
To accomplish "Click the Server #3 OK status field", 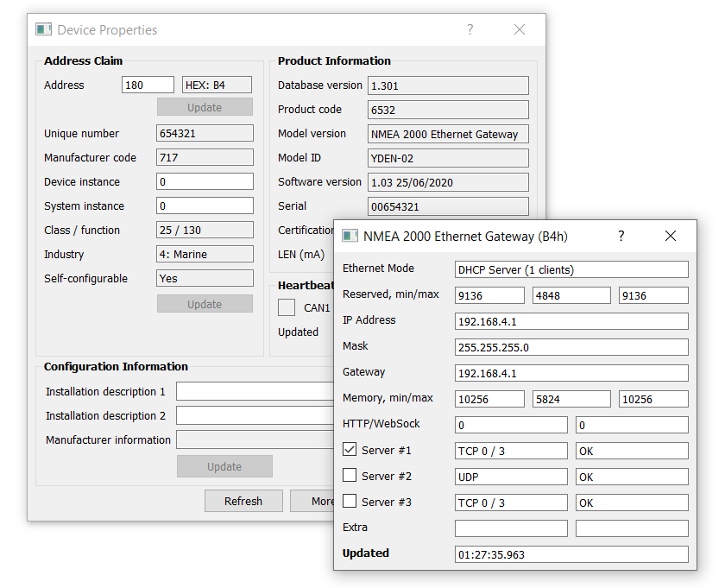I will tap(632, 503).
